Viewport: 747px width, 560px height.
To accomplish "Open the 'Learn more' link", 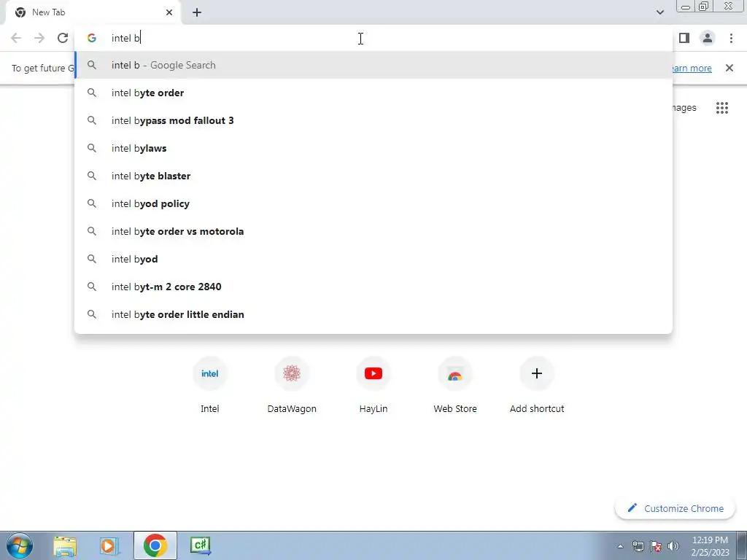I will coord(692,68).
